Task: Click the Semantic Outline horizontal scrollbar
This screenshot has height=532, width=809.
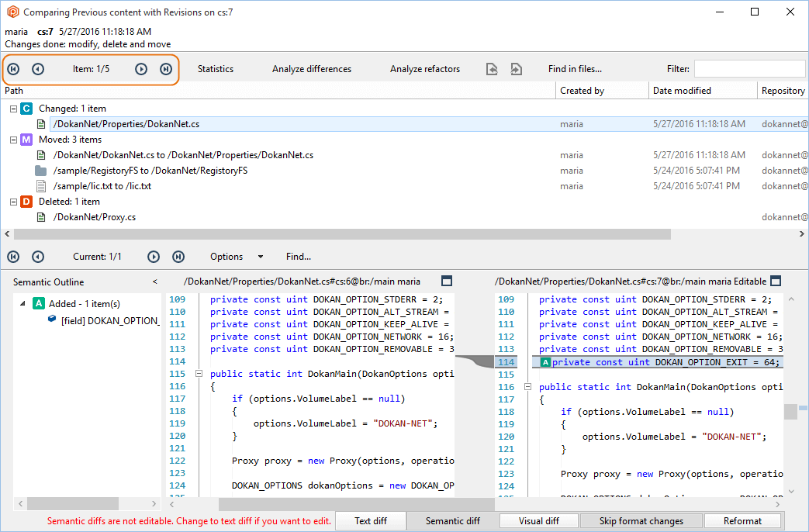Action: [73, 503]
